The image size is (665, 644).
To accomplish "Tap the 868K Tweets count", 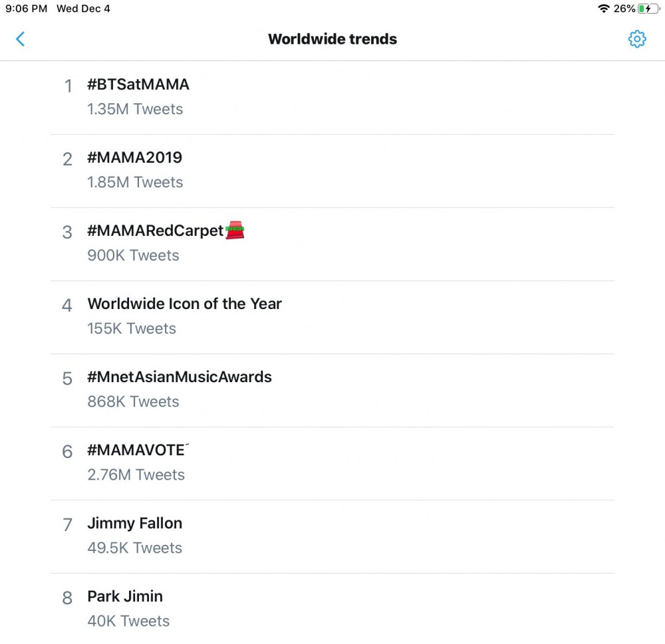I will tap(133, 401).
